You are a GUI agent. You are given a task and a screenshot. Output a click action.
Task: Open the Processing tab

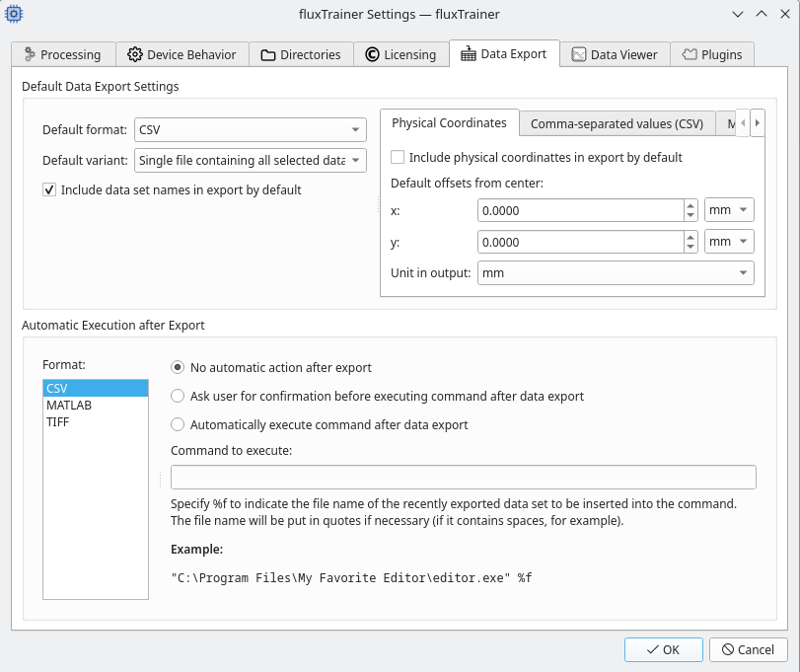pos(63,54)
